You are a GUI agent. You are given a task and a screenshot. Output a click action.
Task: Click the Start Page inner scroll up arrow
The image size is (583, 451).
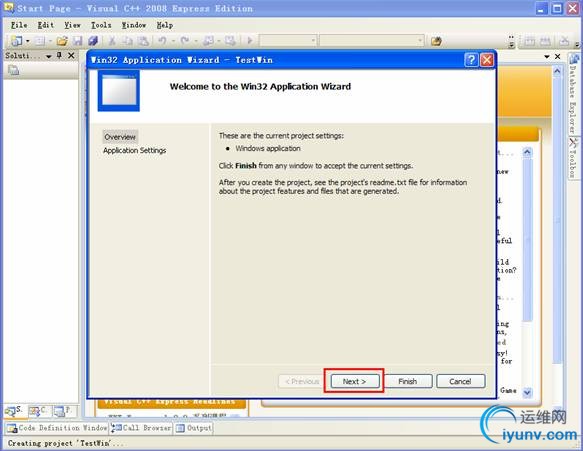(x=527, y=152)
